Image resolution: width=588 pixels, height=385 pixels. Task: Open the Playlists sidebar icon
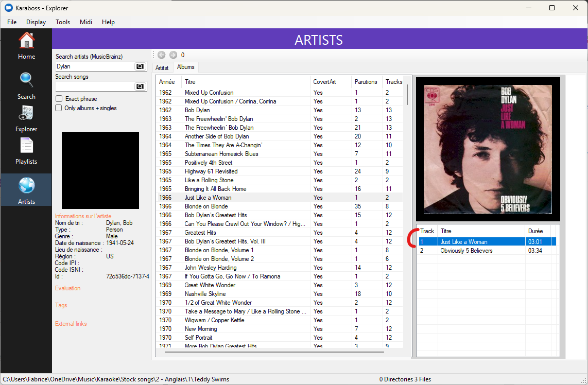[x=26, y=146]
